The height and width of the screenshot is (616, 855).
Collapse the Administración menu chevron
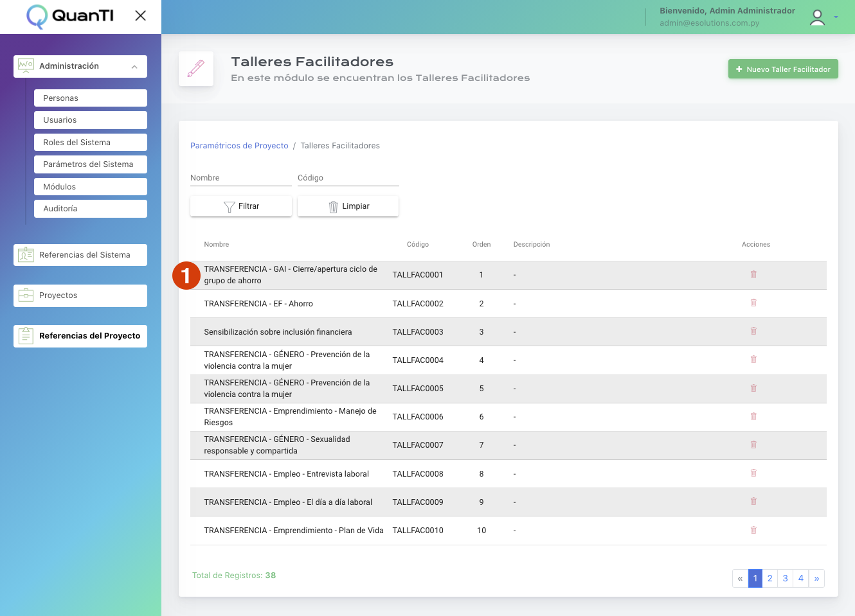click(x=134, y=66)
